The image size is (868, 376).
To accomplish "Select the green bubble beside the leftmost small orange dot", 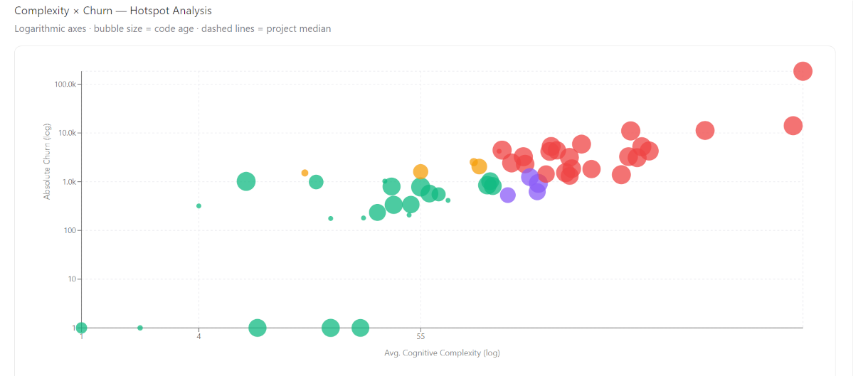I will point(317,182).
